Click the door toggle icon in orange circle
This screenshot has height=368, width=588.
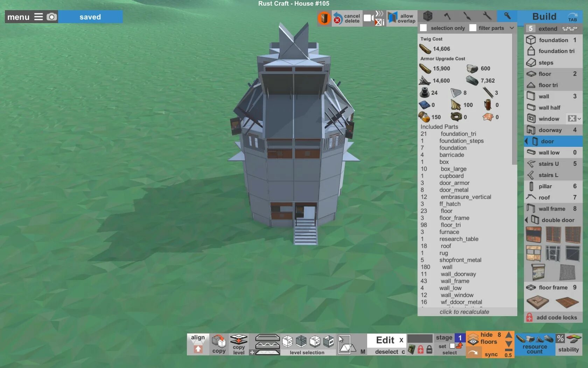click(x=324, y=18)
